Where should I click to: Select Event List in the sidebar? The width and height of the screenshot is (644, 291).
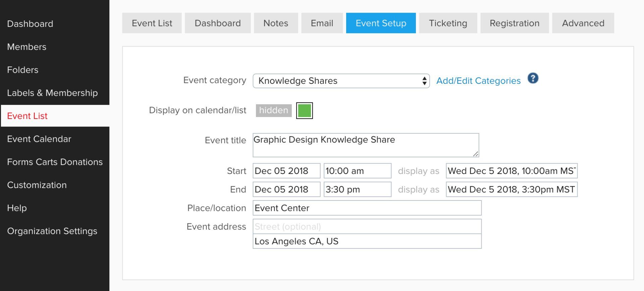(55, 116)
